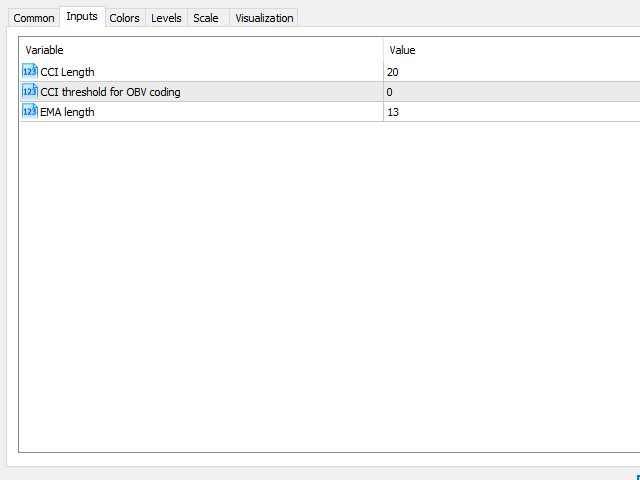Select the CCI Length variable name
The height and width of the screenshot is (480, 640).
pyautogui.click(x=67, y=72)
